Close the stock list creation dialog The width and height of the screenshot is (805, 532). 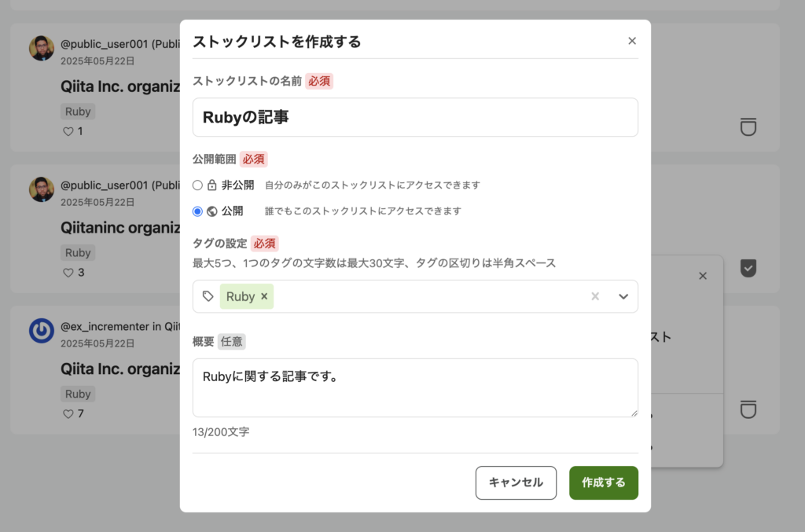[x=632, y=41]
